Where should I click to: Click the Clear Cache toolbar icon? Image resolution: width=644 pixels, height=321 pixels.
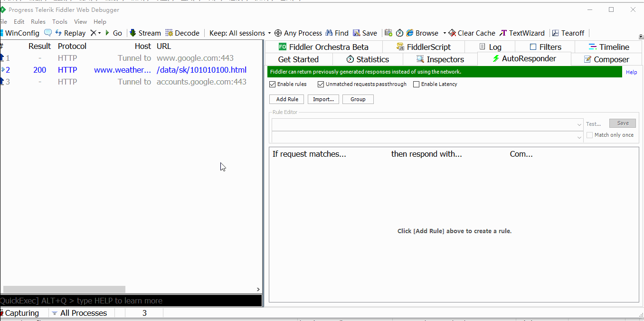tap(452, 33)
